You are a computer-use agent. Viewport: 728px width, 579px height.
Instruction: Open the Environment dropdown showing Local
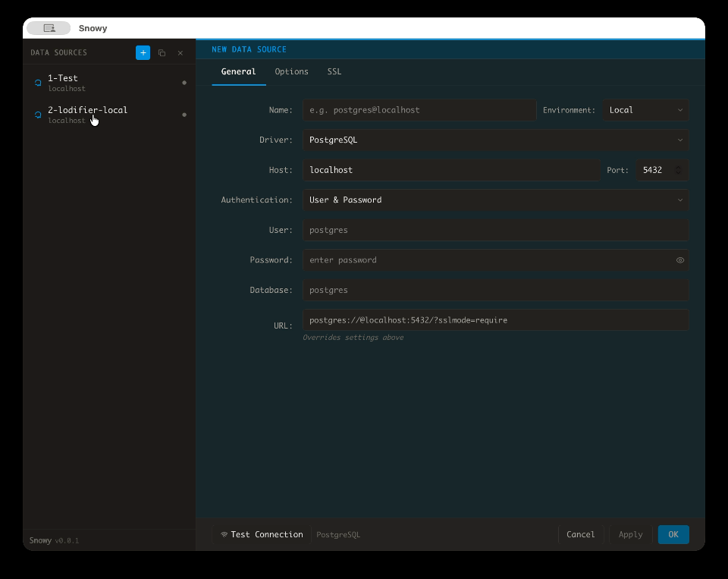point(645,110)
